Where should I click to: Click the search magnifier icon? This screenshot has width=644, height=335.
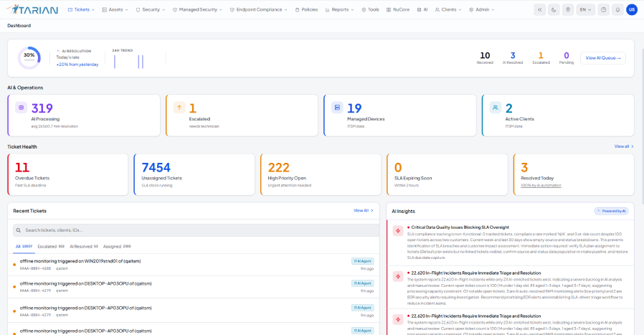coord(19,230)
